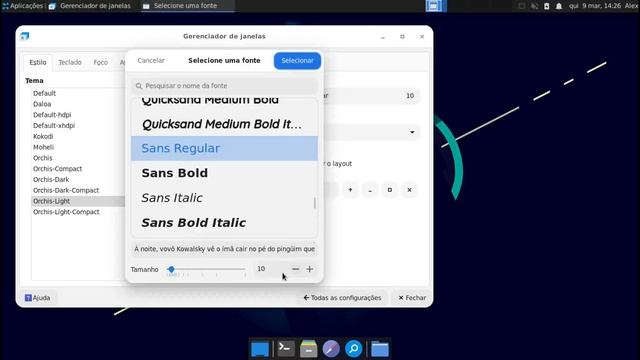
Task: Open the application finder search icon
Action: click(x=353, y=349)
